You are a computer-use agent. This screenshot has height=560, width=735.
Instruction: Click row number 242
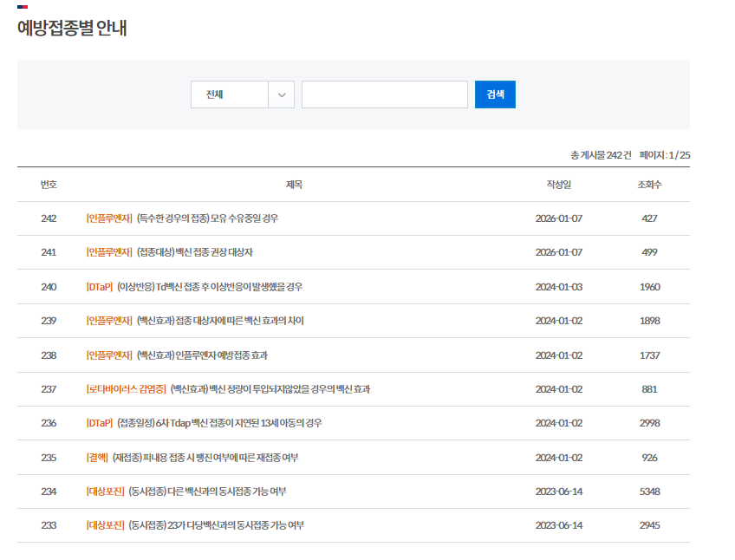coord(49,218)
